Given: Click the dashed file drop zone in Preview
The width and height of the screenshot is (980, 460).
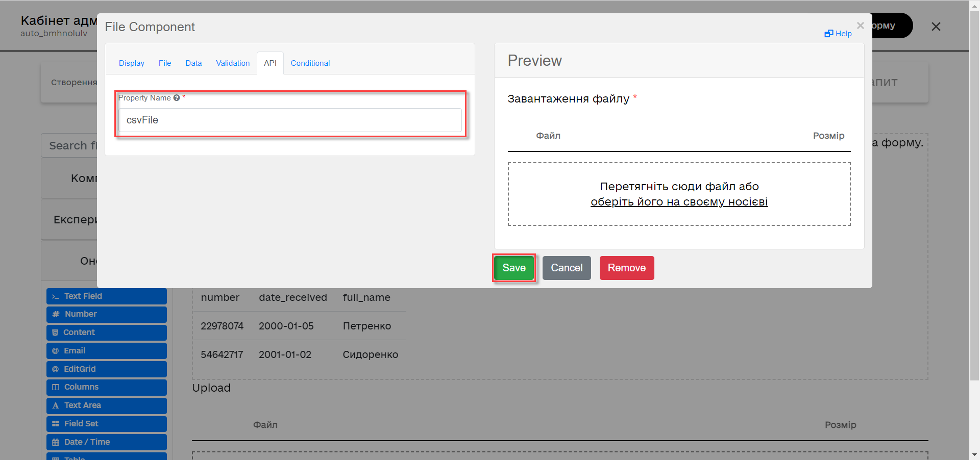Looking at the screenshot, I should 679,194.
